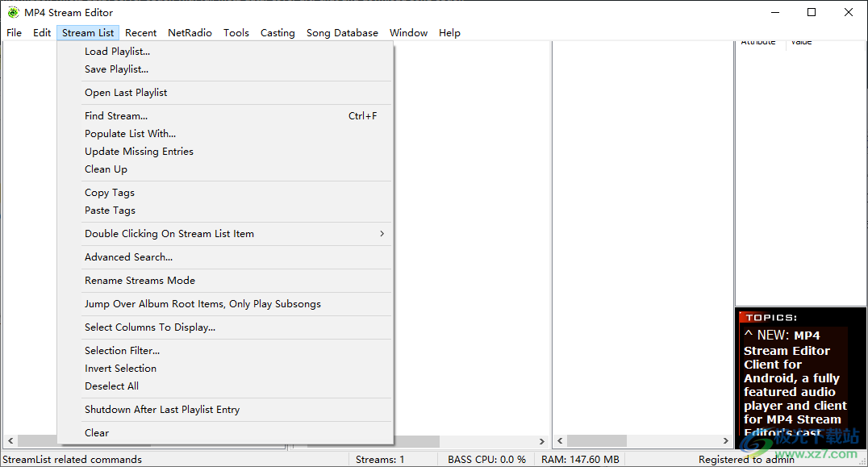Image resolution: width=868 pixels, height=467 pixels.
Task: Open the NetRadio menu
Action: (x=190, y=32)
